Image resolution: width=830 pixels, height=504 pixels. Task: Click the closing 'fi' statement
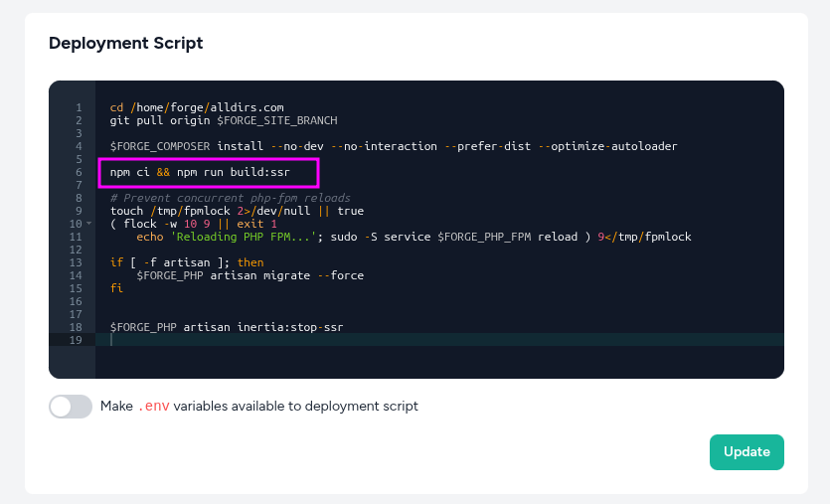click(116, 288)
